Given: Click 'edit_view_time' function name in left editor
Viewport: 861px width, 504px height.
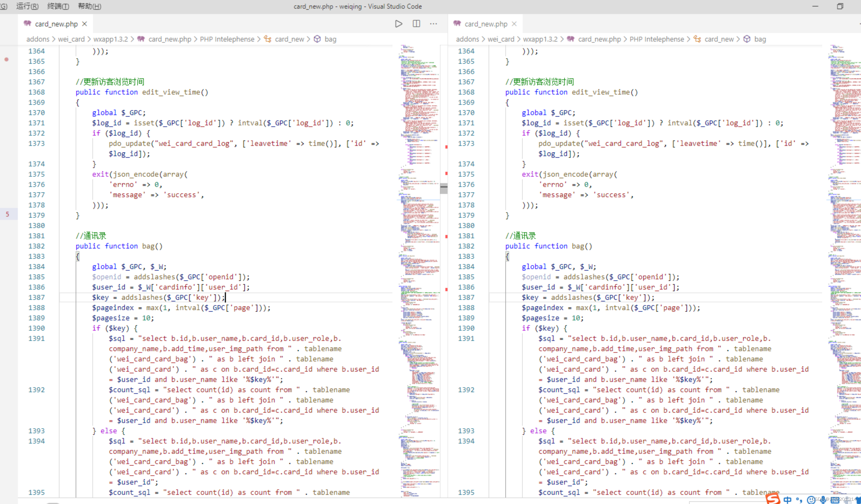Looking at the screenshot, I should tap(171, 92).
